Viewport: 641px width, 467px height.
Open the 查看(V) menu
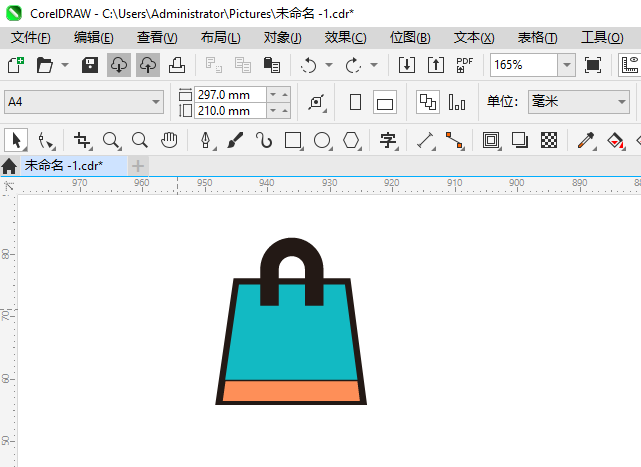157,38
